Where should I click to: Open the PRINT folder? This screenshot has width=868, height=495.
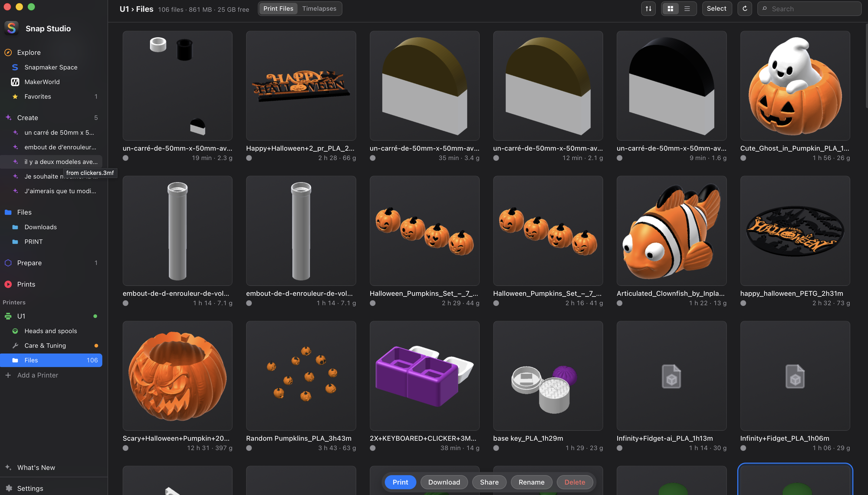point(51,242)
